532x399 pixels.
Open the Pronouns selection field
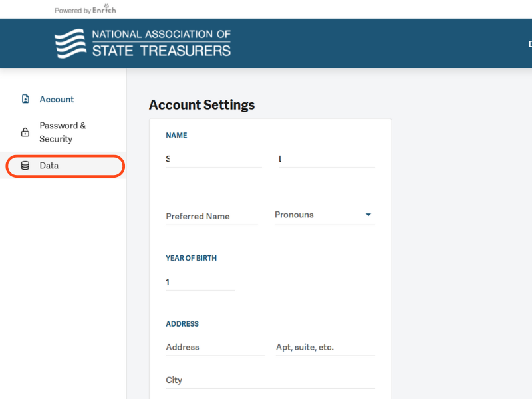(319, 215)
